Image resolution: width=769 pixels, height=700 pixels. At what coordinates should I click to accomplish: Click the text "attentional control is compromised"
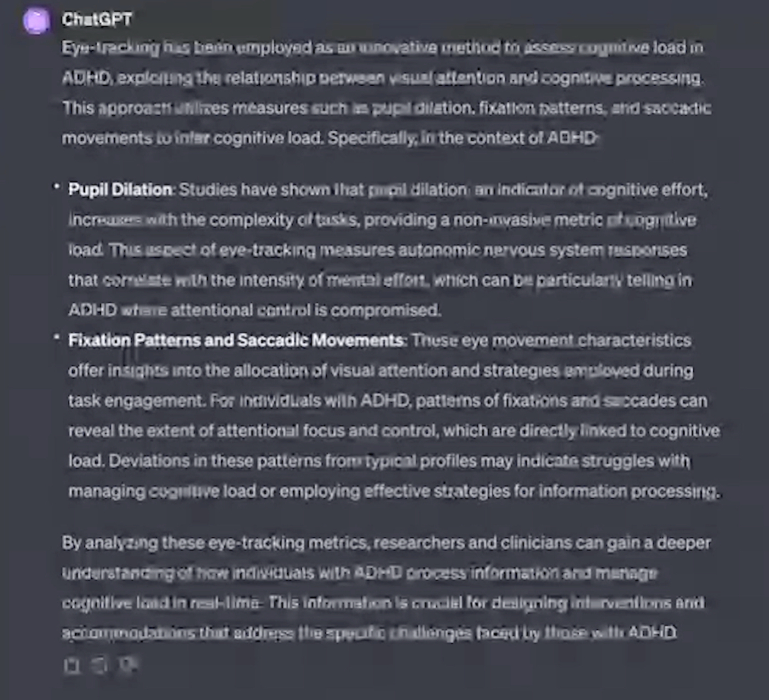tap(305, 310)
